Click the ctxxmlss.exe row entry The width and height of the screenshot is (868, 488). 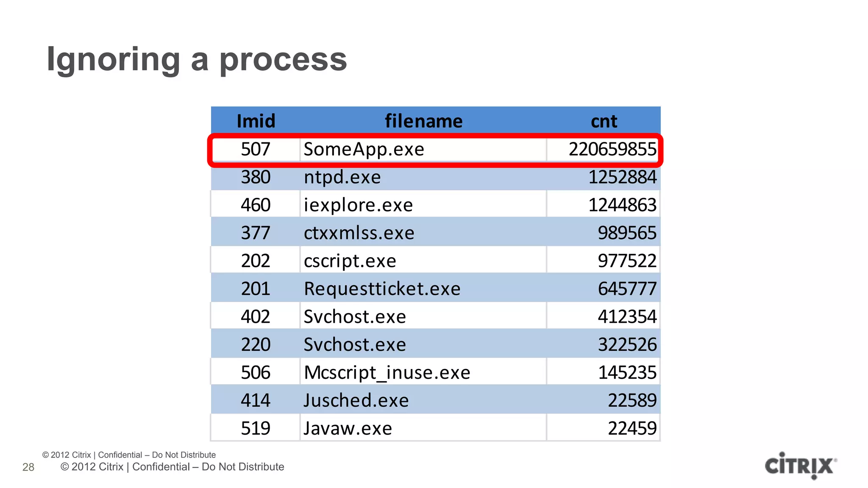[359, 233]
